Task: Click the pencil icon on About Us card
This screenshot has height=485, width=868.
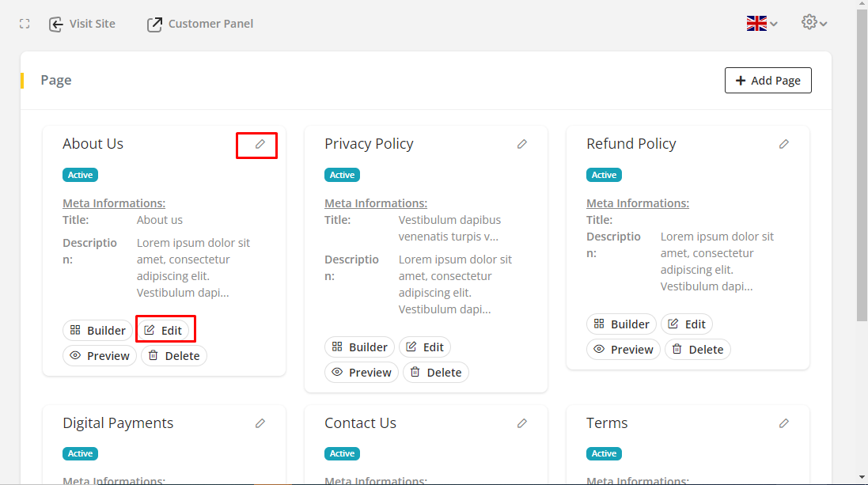Action: [260, 144]
